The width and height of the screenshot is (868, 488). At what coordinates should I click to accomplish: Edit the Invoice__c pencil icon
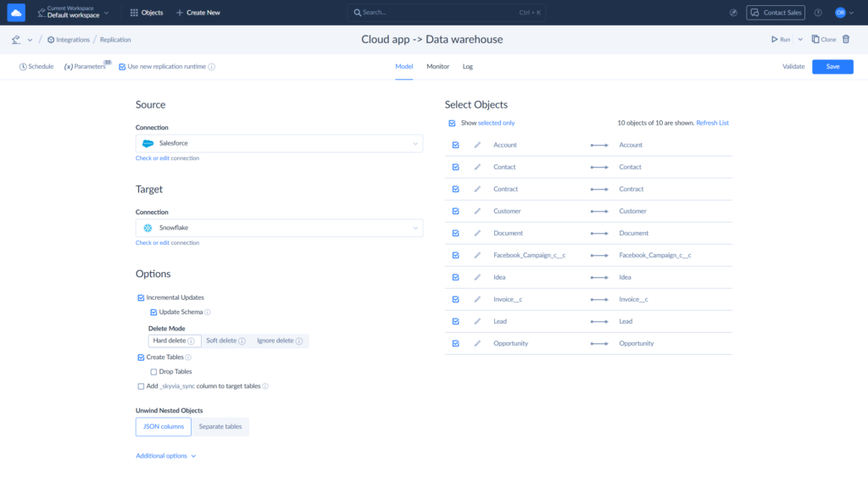[477, 299]
